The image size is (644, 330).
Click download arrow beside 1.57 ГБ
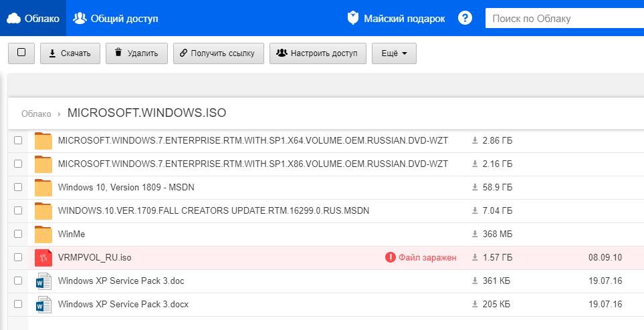click(x=475, y=258)
